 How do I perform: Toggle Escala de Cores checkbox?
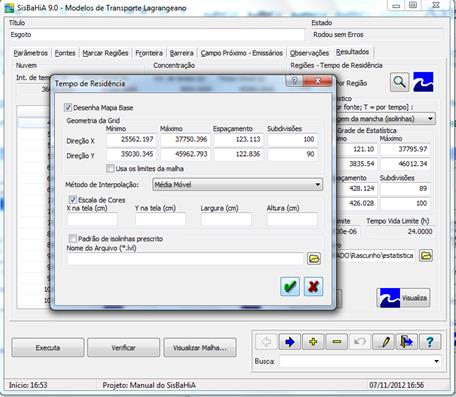click(x=73, y=200)
